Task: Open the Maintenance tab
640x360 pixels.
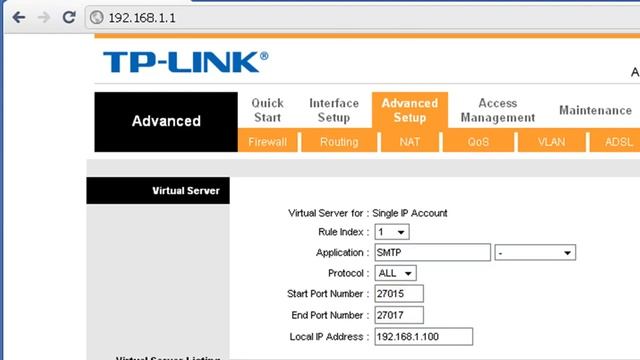Action: [595, 110]
